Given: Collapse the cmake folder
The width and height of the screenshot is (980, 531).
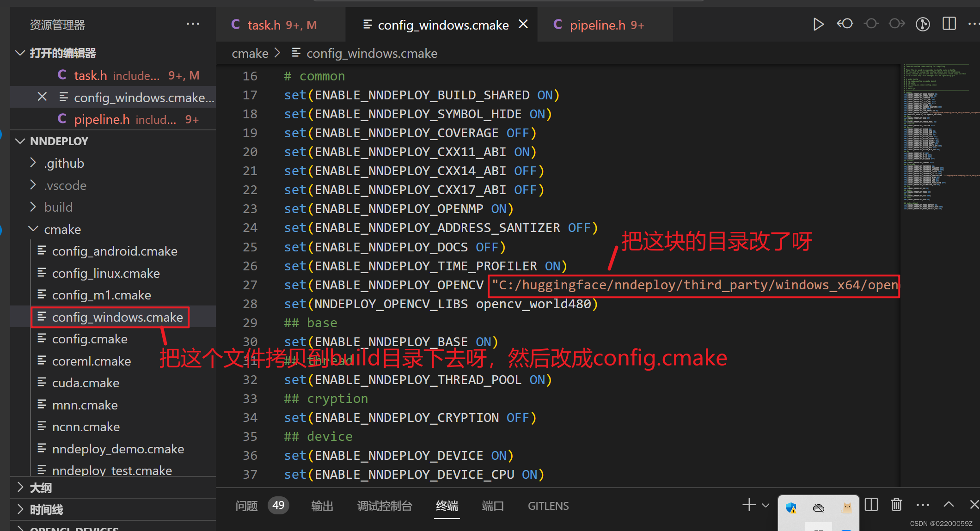Looking at the screenshot, I should (x=33, y=229).
